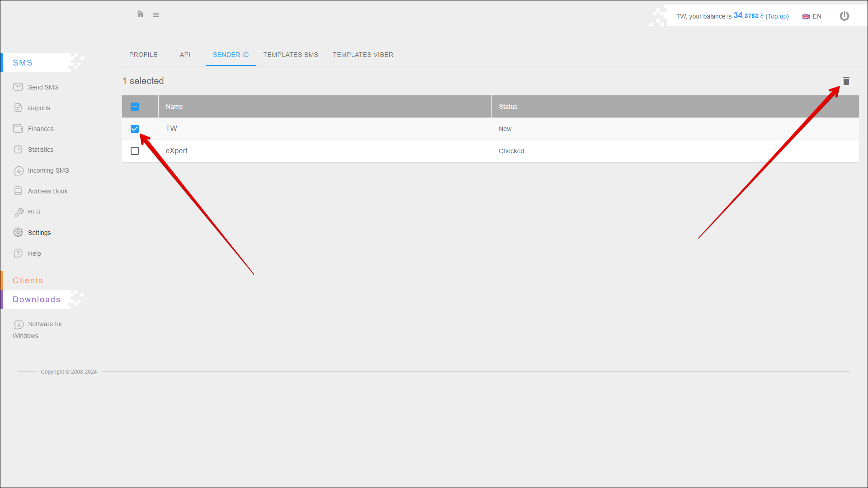Viewport: 868px width, 488px height.
Task: Click the Settings gear icon
Action: 18,232
